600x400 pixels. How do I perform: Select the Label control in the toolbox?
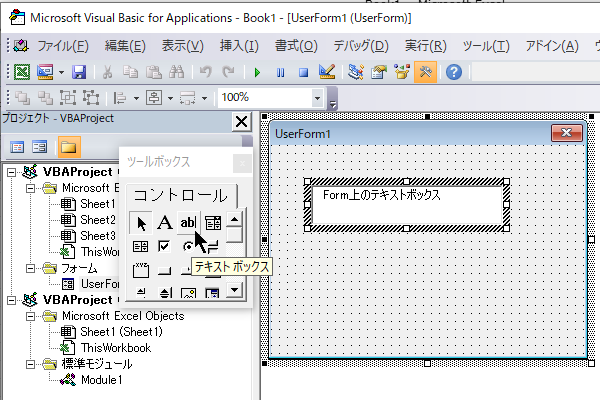164,222
